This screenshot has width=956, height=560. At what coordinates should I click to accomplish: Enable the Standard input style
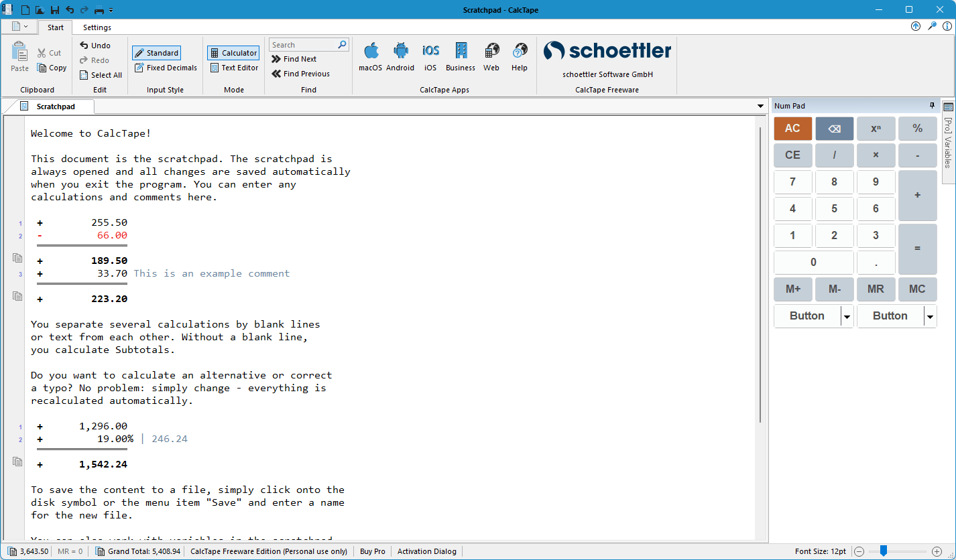click(x=156, y=53)
